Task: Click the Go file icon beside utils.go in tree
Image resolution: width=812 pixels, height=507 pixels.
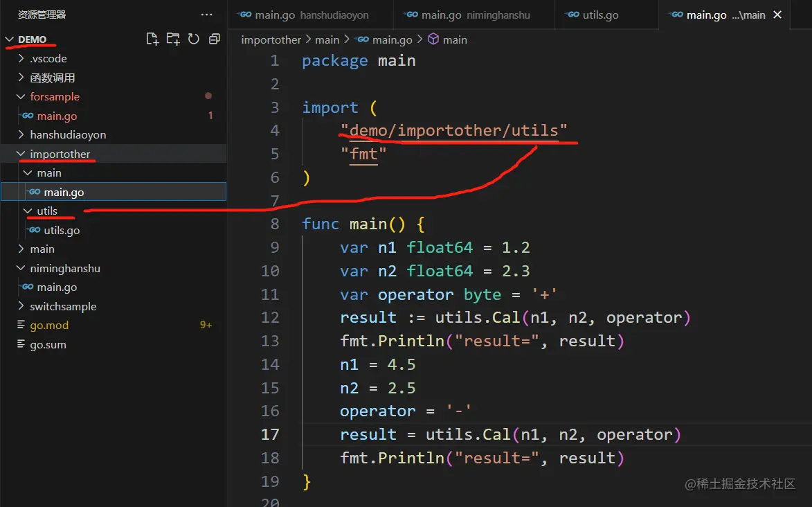Action: [35, 230]
